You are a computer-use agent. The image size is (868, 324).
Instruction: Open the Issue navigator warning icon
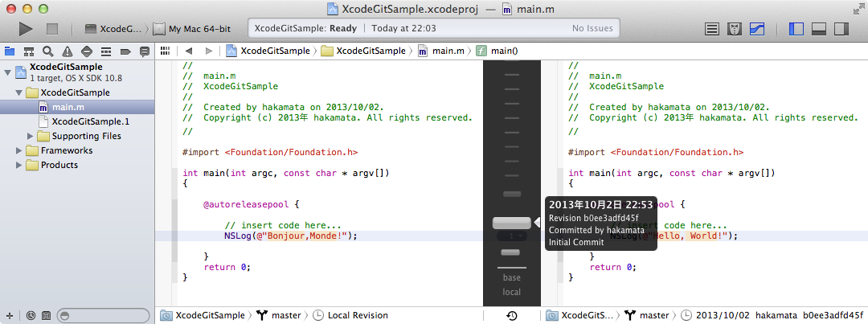tap(68, 51)
